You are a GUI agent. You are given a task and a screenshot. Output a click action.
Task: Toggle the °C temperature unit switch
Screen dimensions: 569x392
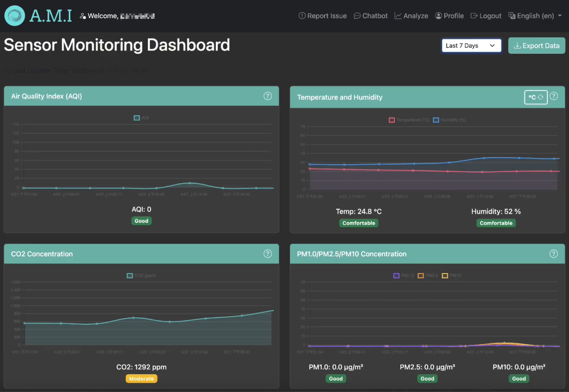coord(536,97)
